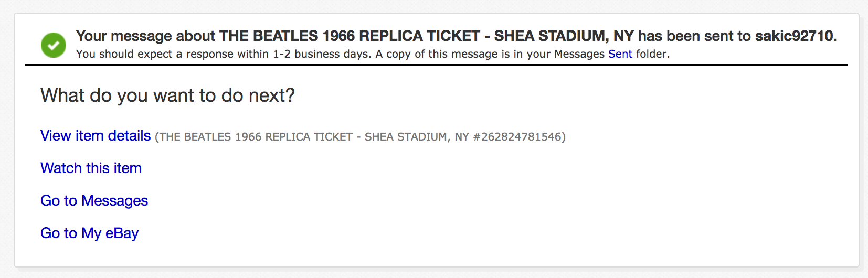Screen dimensions: 868x278
Task: Click the 'Your message about' text
Action: tap(145, 36)
